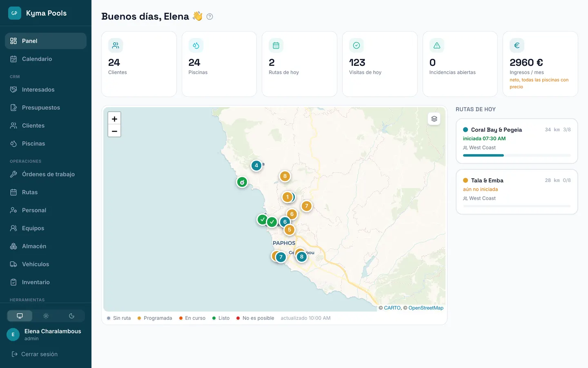Viewport: 588px width, 368px height.
Task: Click the map layers icon
Action: [434, 119]
